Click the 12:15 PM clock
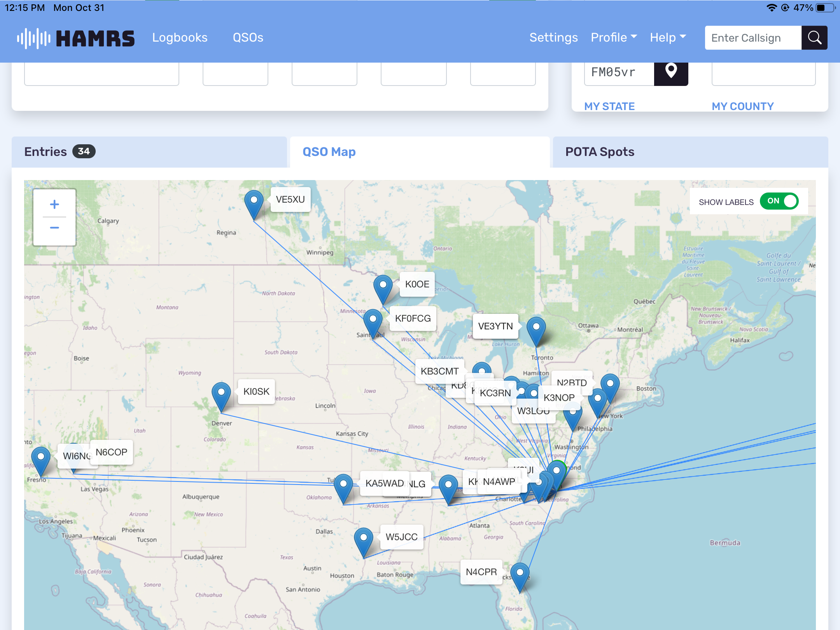 pyautogui.click(x=25, y=8)
